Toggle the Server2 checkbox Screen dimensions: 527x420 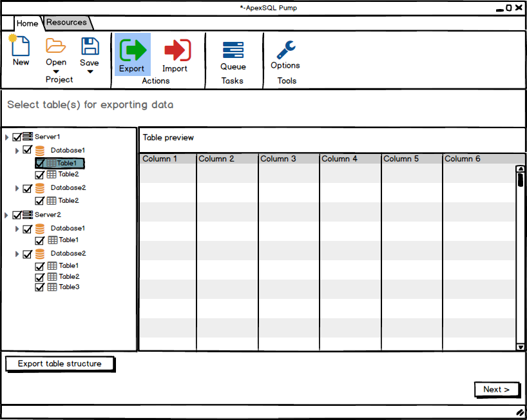pyautogui.click(x=17, y=215)
